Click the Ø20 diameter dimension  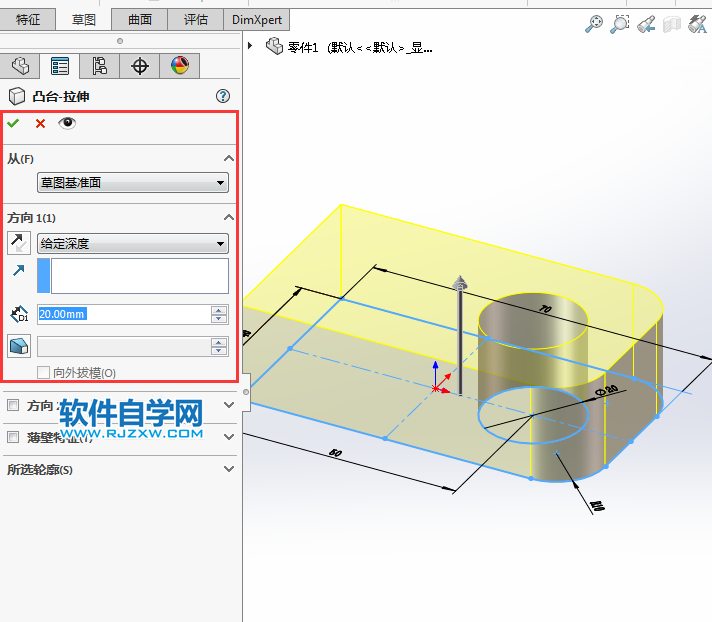(607, 390)
